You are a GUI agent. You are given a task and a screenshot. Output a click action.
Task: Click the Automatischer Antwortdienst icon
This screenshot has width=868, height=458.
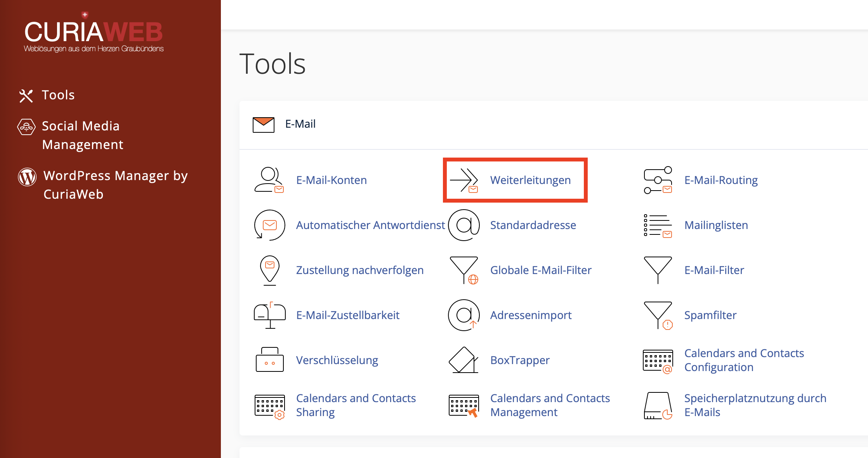click(x=269, y=225)
